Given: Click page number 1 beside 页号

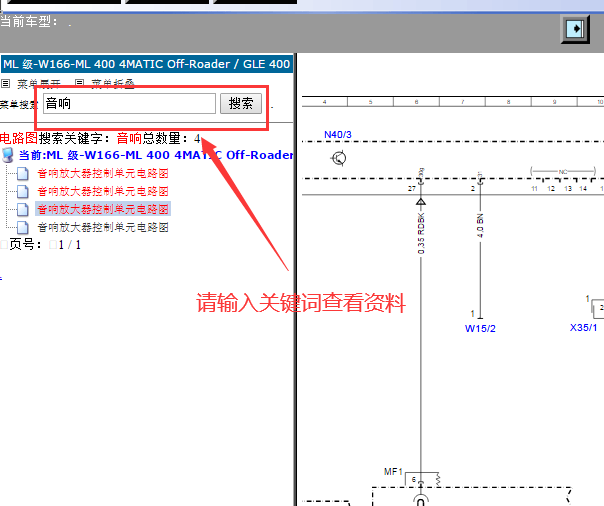Looking at the screenshot, I should 61,245.
